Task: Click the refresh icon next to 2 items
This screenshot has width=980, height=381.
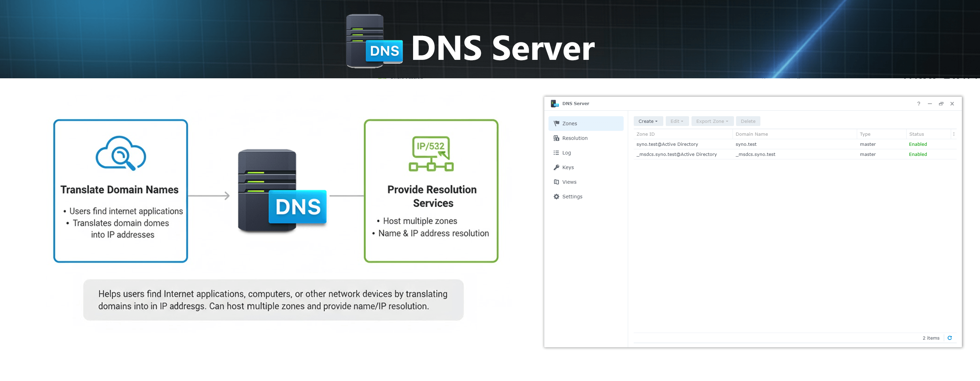Action: tap(950, 338)
